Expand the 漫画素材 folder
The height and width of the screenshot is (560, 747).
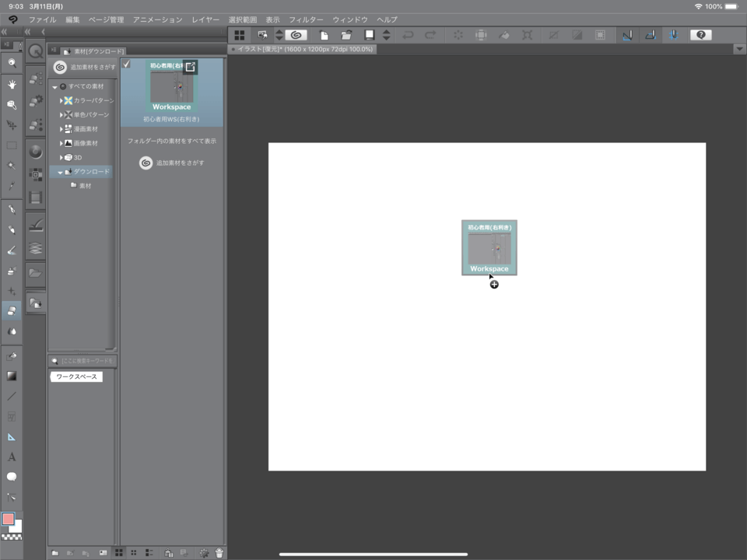(x=61, y=129)
